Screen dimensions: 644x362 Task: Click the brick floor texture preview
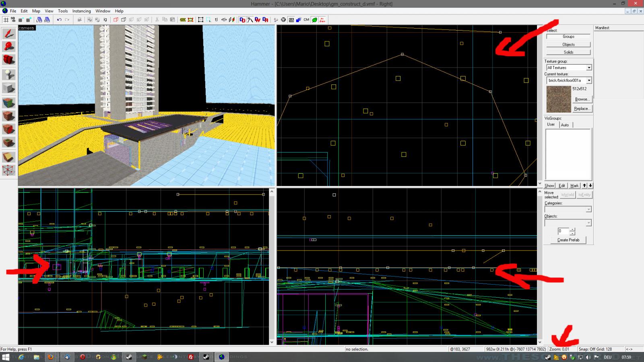point(558,99)
